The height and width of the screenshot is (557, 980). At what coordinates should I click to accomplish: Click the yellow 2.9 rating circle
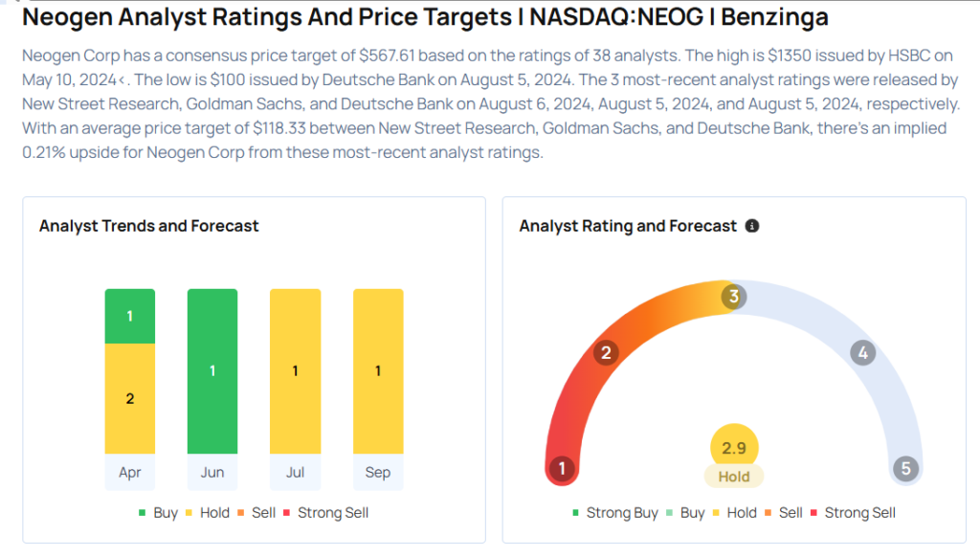pyautogui.click(x=734, y=447)
